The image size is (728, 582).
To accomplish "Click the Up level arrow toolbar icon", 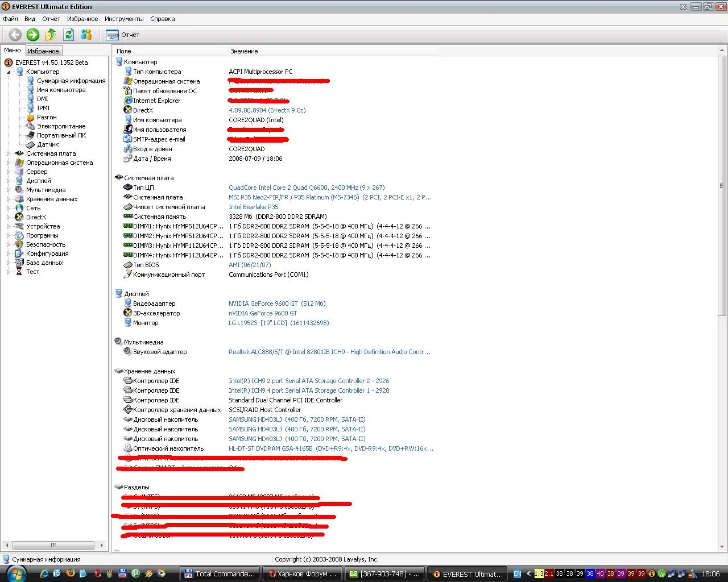I will coord(51,35).
